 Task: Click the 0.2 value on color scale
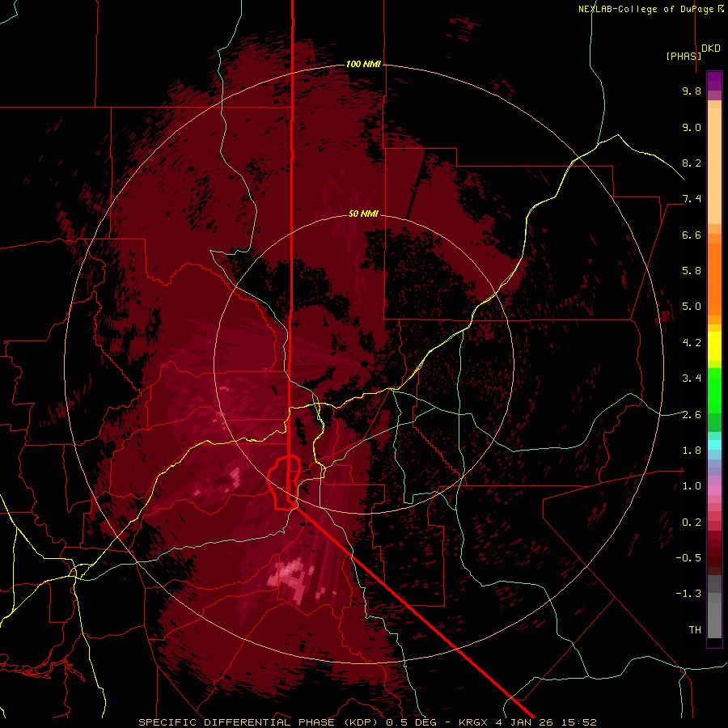692,523
